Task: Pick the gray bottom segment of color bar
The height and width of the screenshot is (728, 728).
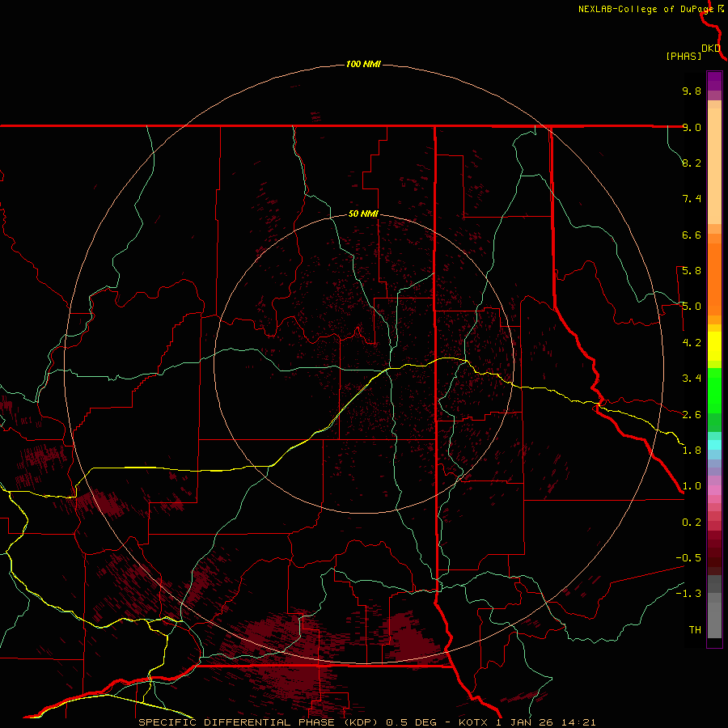Action: [714, 620]
